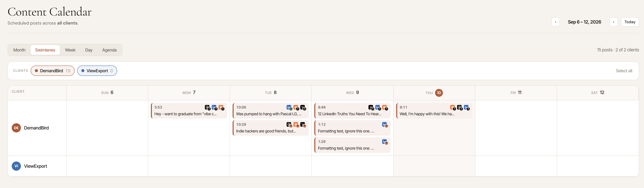The height and width of the screenshot is (188, 644).
Task: Click orange Substack icon on 10:06 post
Action: [296, 107]
